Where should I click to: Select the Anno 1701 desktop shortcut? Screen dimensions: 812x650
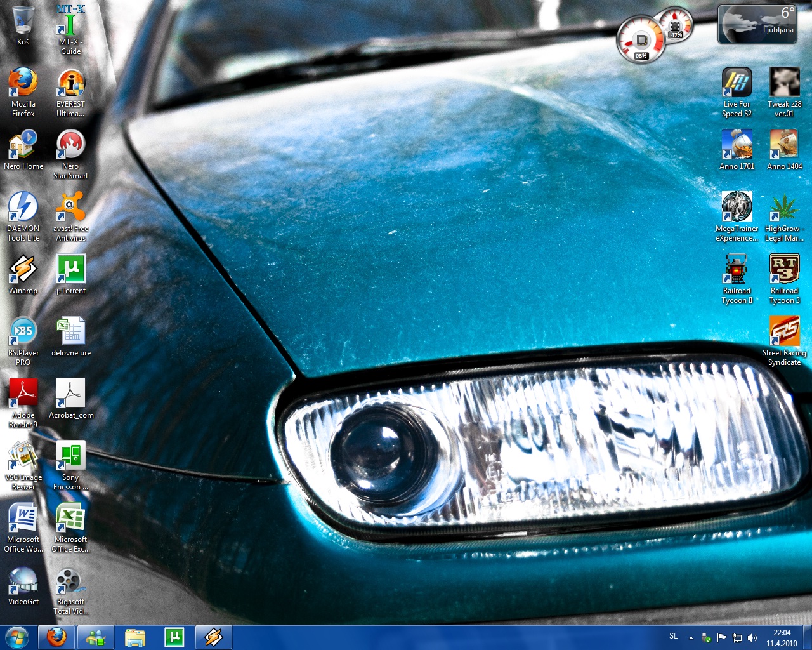click(737, 150)
